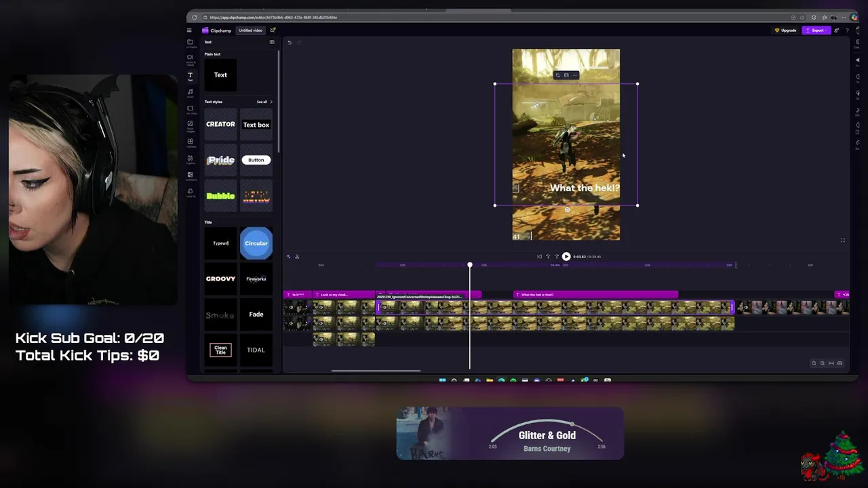Choose the Fade title style
The height and width of the screenshot is (488, 868).
click(x=256, y=314)
